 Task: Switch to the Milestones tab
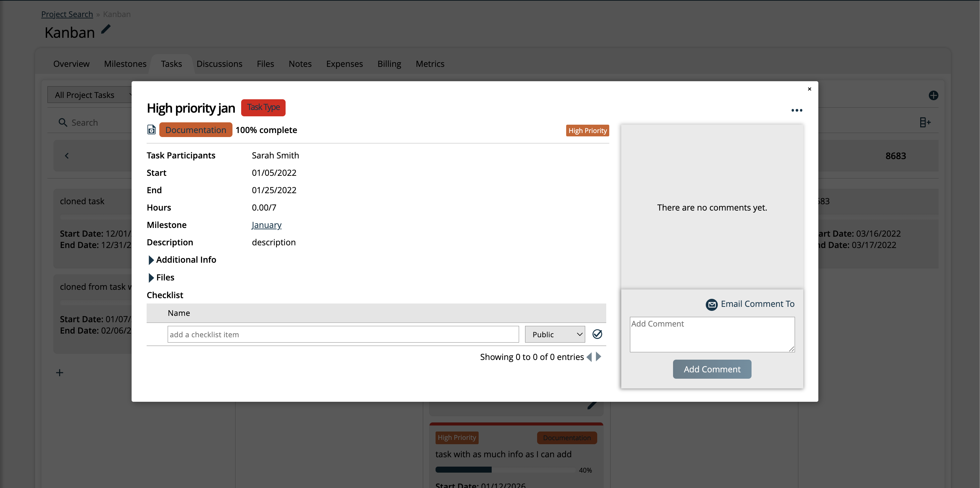125,64
